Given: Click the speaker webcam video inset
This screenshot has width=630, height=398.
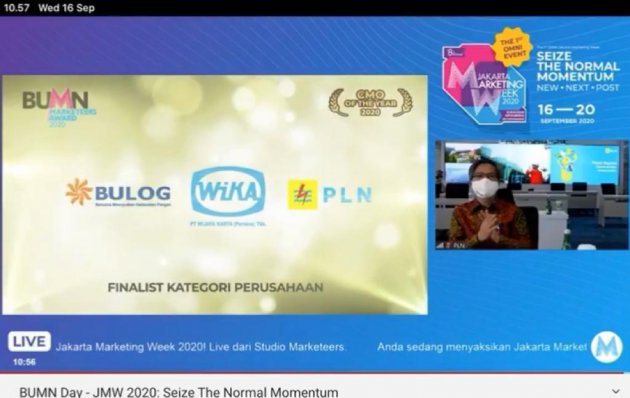Looking at the screenshot, I should [x=531, y=195].
